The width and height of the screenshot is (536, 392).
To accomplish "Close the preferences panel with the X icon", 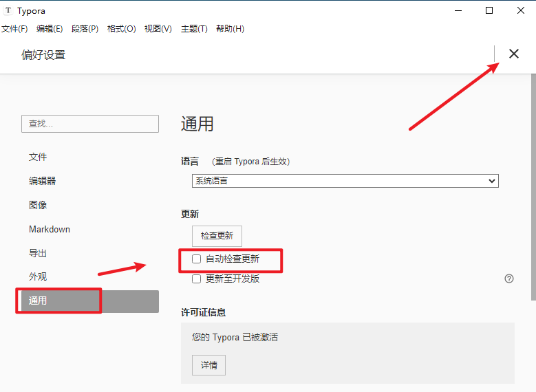I will pyautogui.click(x=513, y=54).
